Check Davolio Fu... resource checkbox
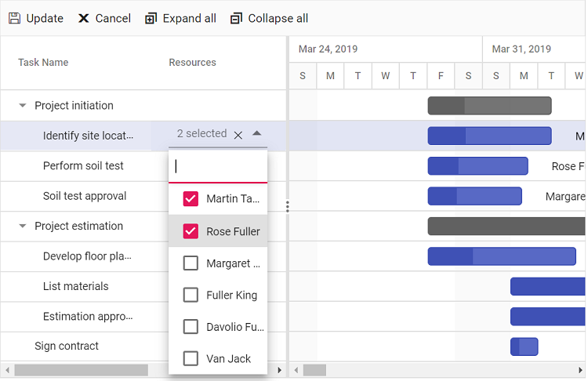 (191, 327)
